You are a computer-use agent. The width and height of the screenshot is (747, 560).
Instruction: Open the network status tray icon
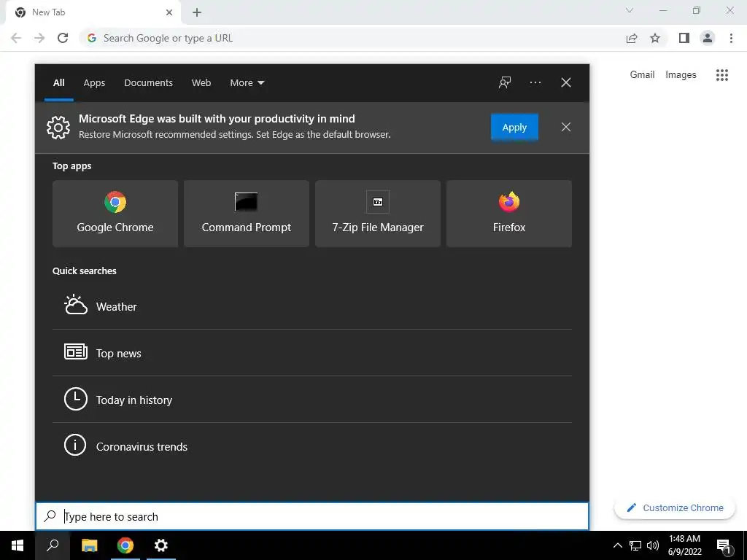[x=635, y=545]
